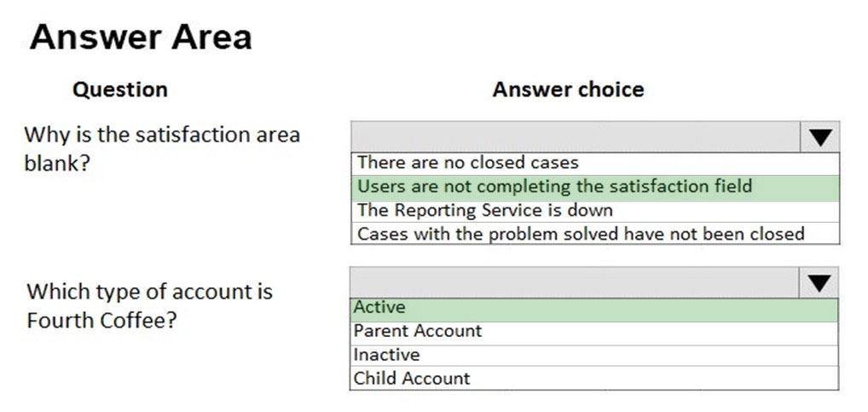
Task: Click the 'Why is the satisfaction area' text line
Action: point(162,135)
